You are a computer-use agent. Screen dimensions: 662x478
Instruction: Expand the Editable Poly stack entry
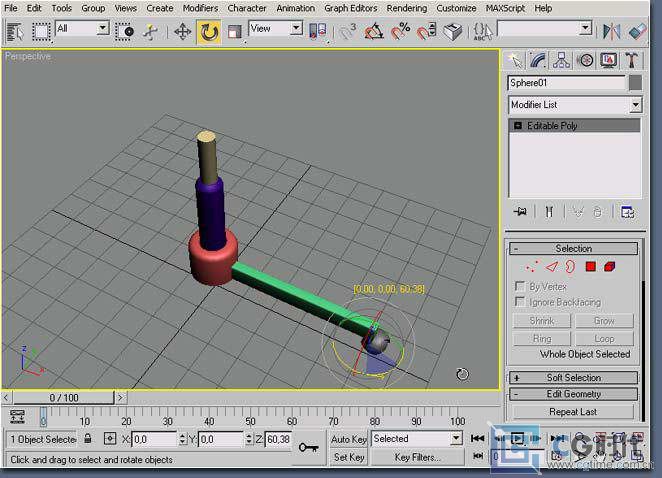[518, 125]
